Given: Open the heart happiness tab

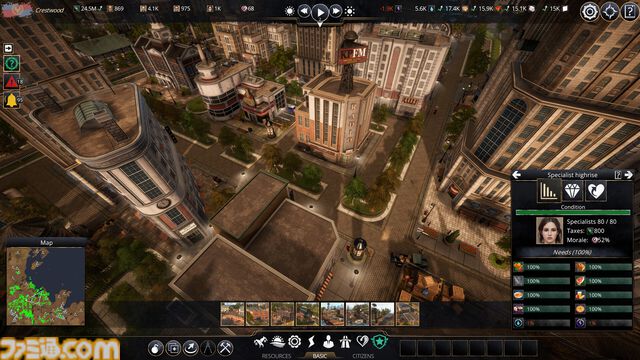Looking at the screenshot, I should point(596,191).
